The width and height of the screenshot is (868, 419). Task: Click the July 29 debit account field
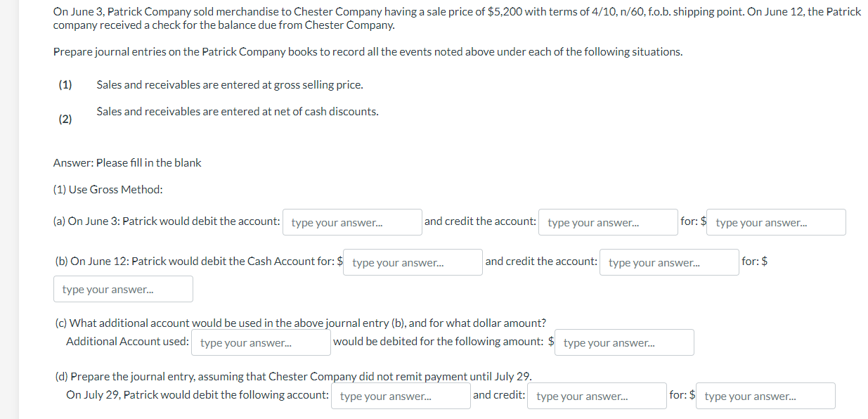pyautogui.click(x=401, y=396)
